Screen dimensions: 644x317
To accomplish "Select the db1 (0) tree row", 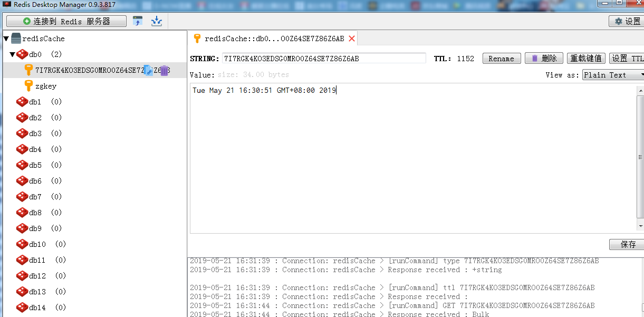I will pyautogui.click(x=95, y=102).
